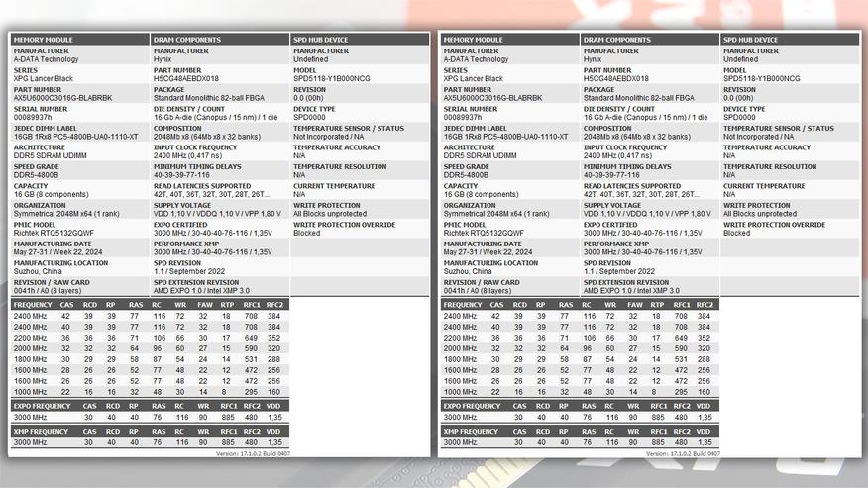Click 'Undefined' SPD hub manufacturer in right report
Screen dimensions: 868x488
click(741, 59)
